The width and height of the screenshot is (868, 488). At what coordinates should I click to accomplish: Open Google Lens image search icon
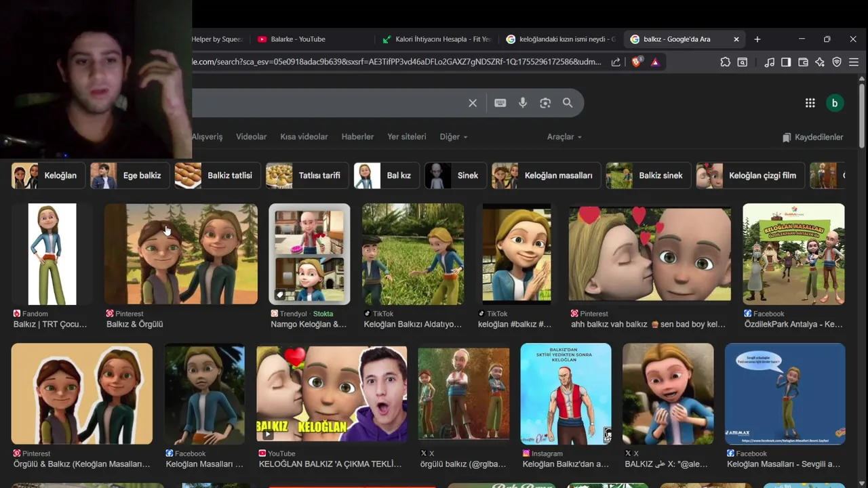click(x=545, y=103)
